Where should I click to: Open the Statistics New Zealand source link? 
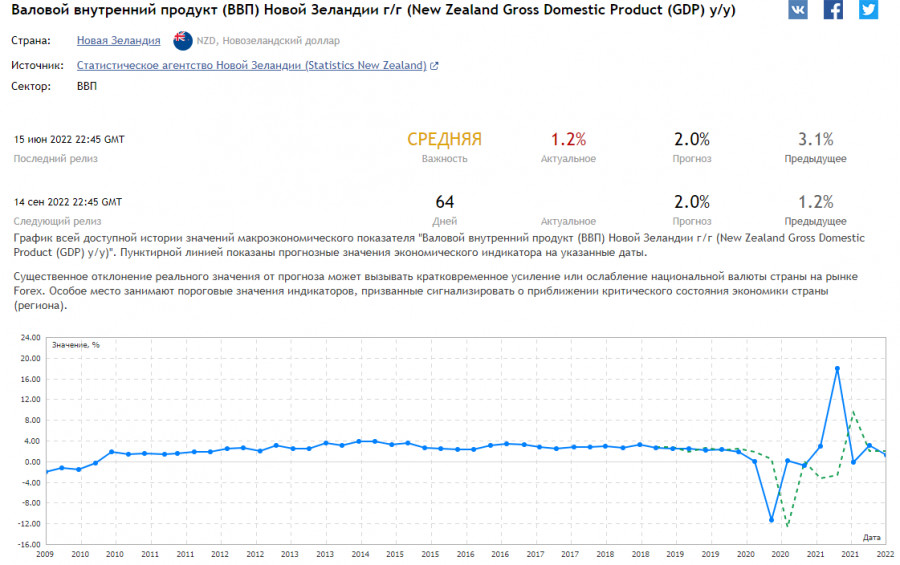click(251, 66)
